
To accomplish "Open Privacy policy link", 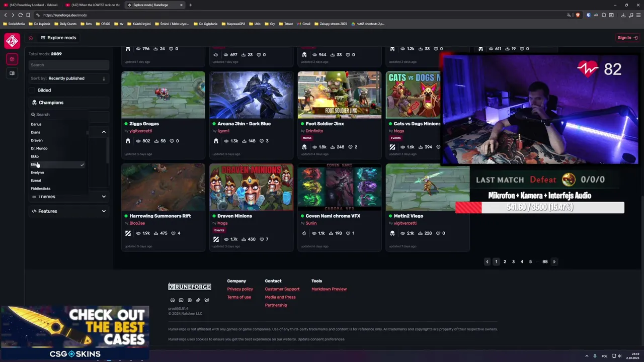I will coord(240,289).
